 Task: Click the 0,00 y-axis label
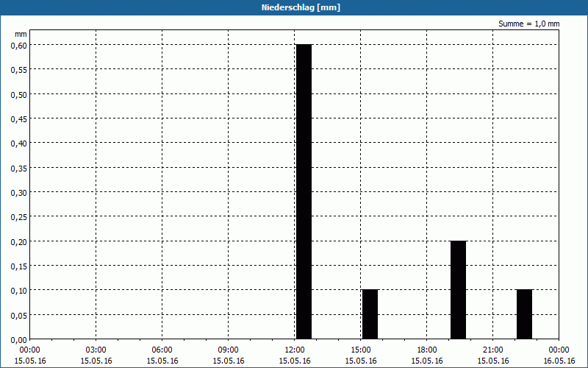click(18, 339)
